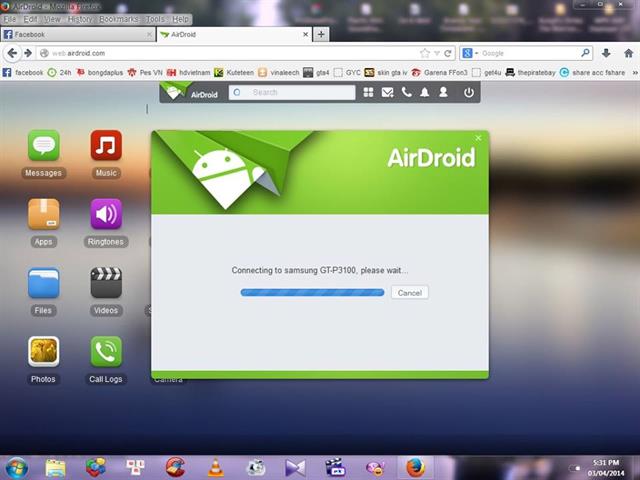640x480 pixels.
Task: Open the hdvietnam bookmark
Action: point(189,73)
